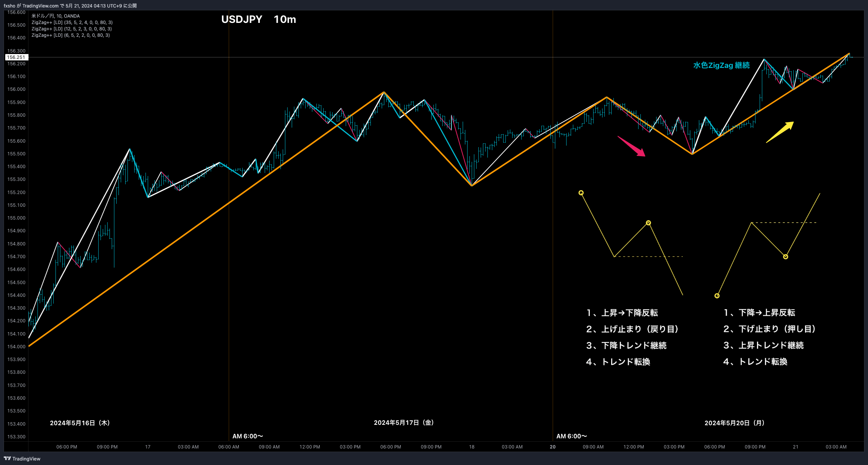Click the 2024年5月16日（木）date label
Image resolution: width=868 pixels, height=465 pixels.
[x=80, y=423]
